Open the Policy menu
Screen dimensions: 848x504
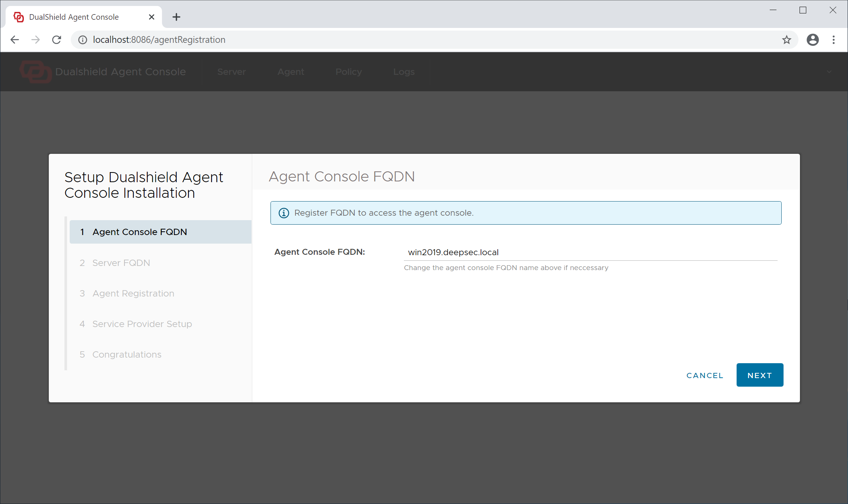(x=348, y=72)
